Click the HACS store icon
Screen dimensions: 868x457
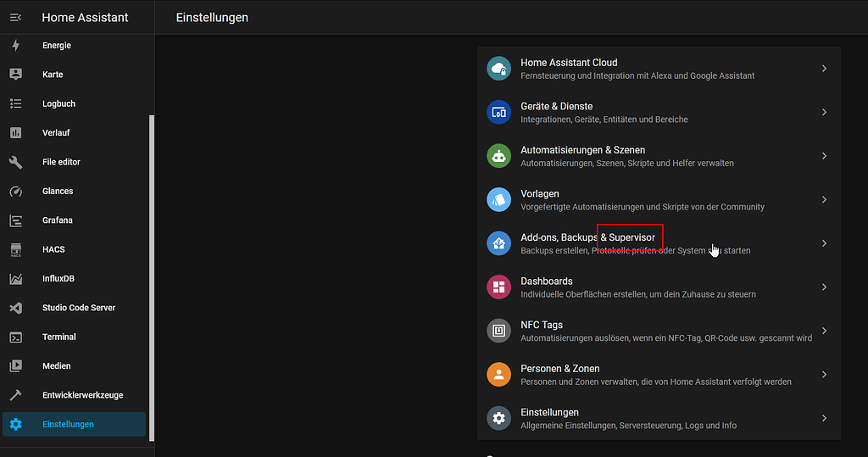15,249
